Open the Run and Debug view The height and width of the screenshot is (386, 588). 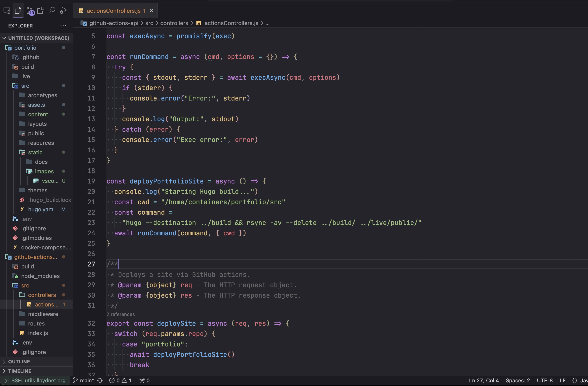(63, 11)
